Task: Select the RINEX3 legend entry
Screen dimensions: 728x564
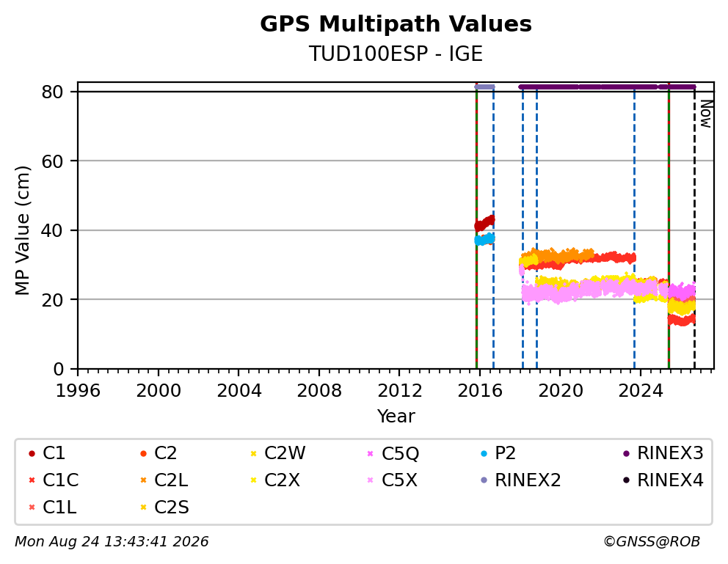Action: click(663, 453)
